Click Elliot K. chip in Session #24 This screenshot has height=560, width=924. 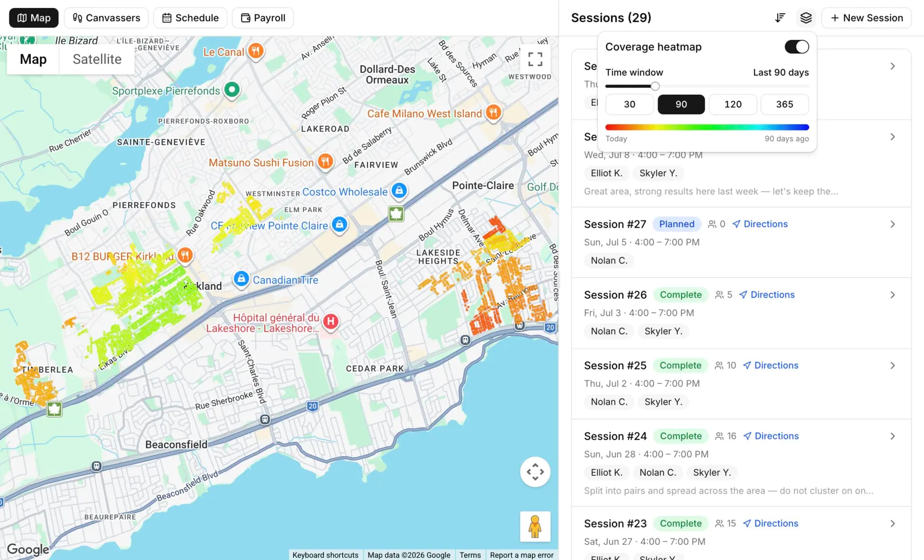(x=606, y=472)
